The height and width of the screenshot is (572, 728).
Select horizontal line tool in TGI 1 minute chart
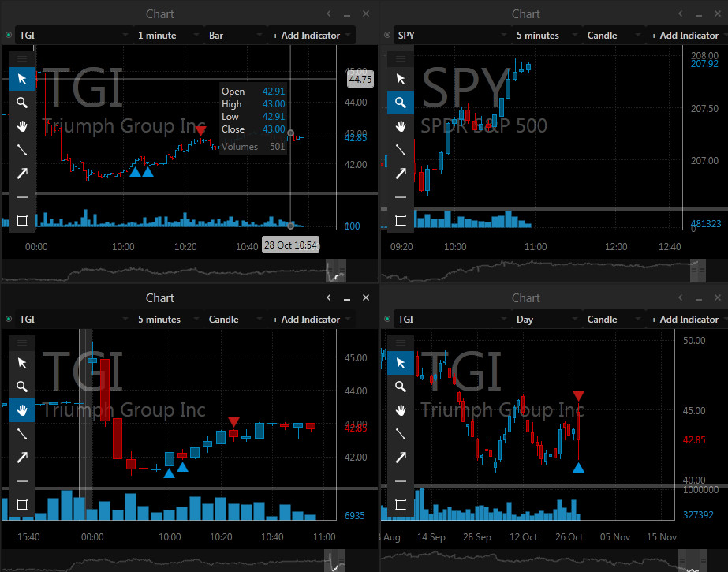click(x=22, y=197)
